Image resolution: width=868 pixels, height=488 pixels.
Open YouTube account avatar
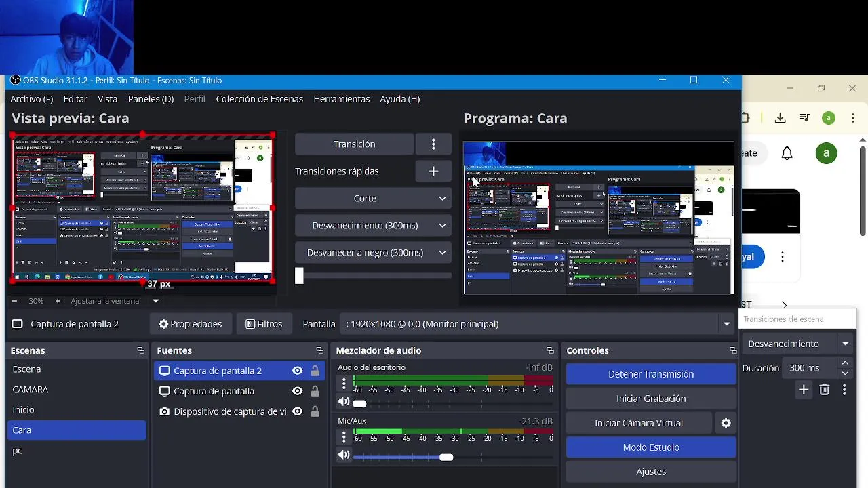coord(826,153)
